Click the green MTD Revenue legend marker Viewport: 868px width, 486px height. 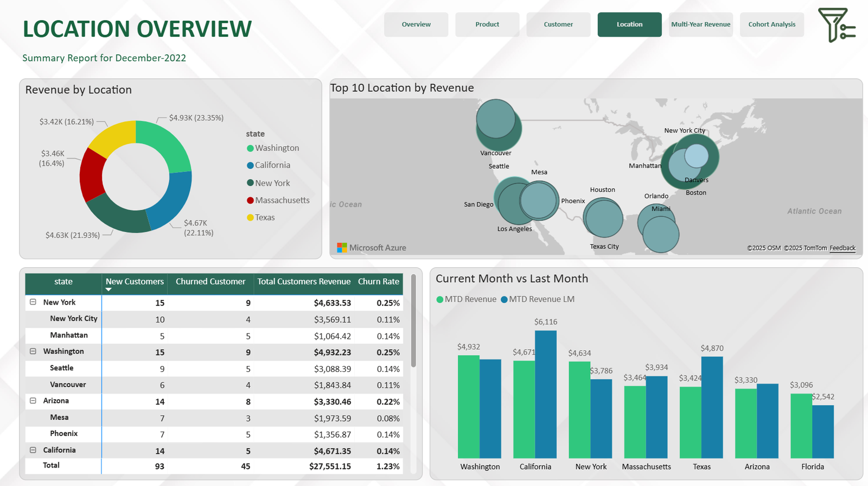(440, 300)
